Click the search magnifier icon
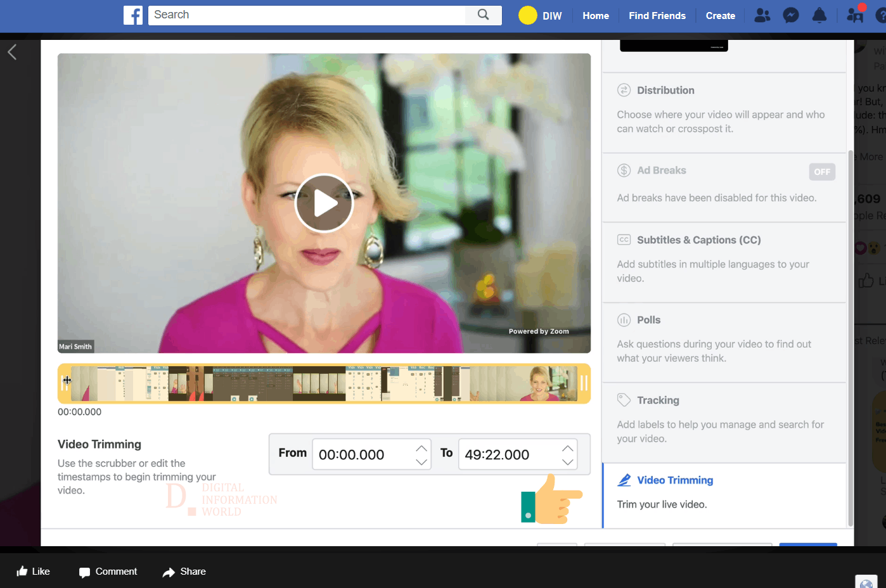886x588 pixels. click(x=483, y=15)
